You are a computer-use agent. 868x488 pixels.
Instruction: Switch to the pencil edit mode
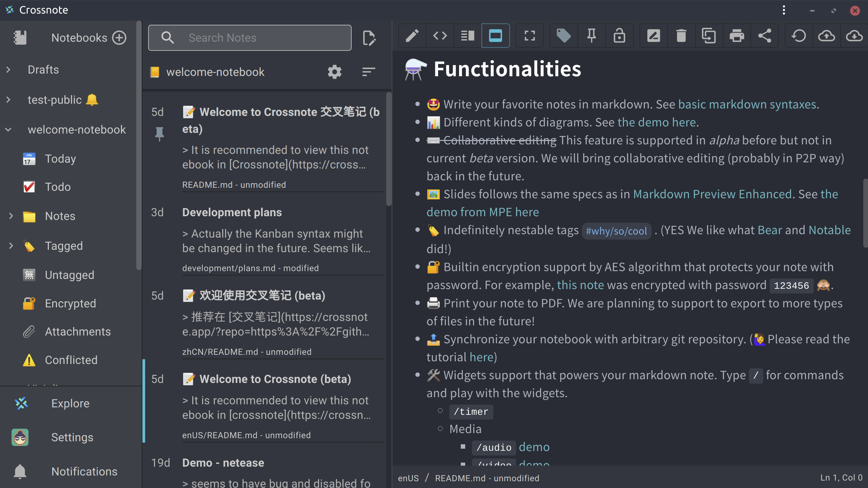click(412, 36)
